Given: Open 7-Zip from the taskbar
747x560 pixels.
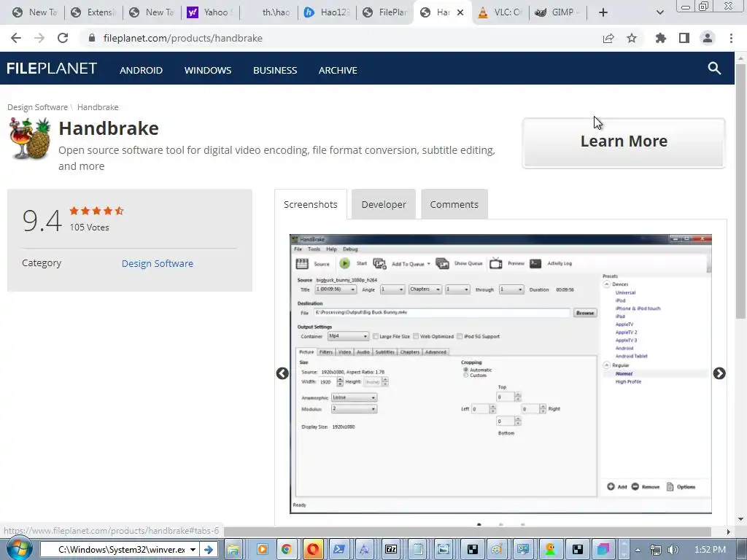Looking at the screenshot, I should [x=391, y=550].
